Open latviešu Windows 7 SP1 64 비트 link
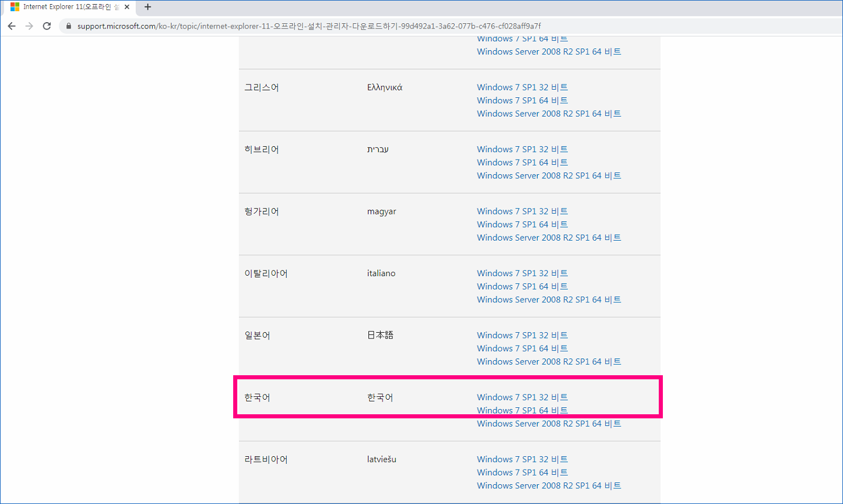 tap(522, 473)
